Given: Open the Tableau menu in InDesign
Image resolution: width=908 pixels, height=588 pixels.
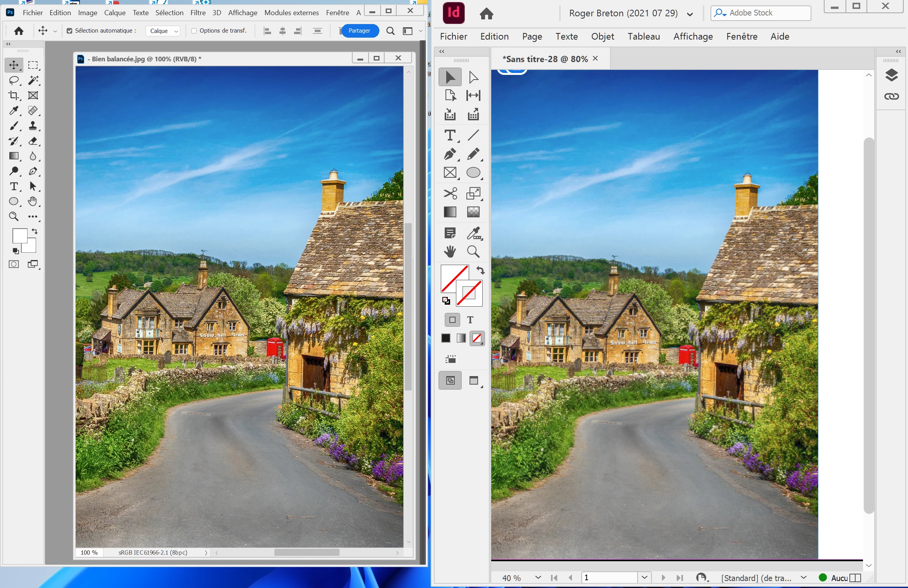Looking at the screenshot, I should (643, 36).
